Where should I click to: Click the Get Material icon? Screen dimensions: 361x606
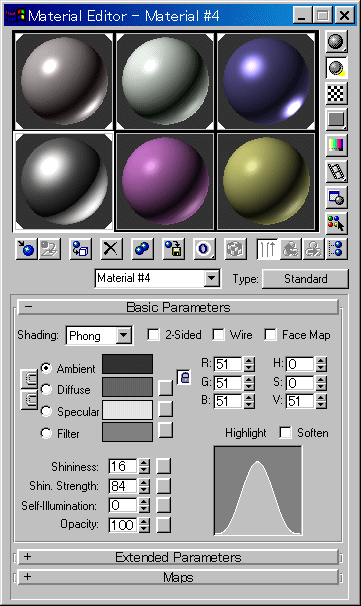click(27, 249)
